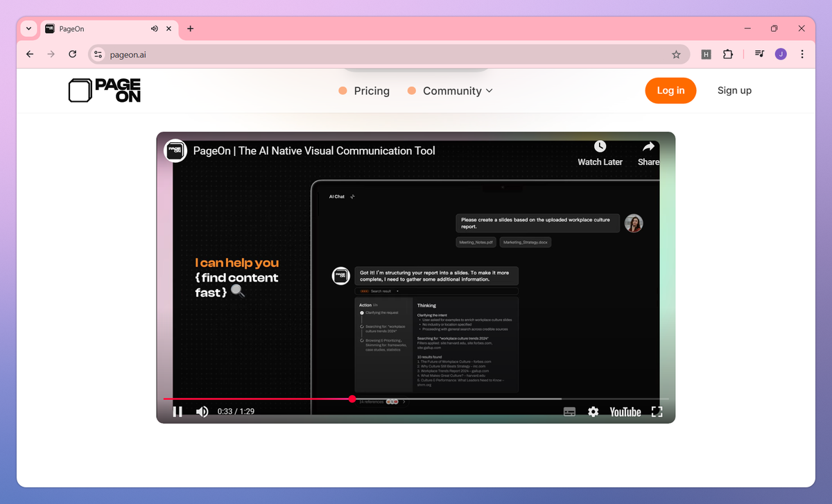The image size is (832, 504).
Task: Click the PageOn logo in the header
Action: [104, 90]
